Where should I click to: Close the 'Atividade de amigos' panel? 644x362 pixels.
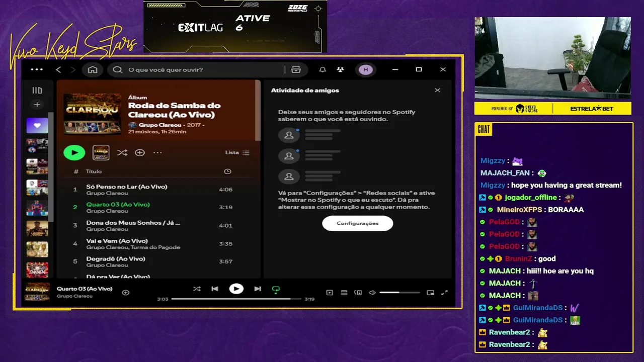[x=437, y=90]
